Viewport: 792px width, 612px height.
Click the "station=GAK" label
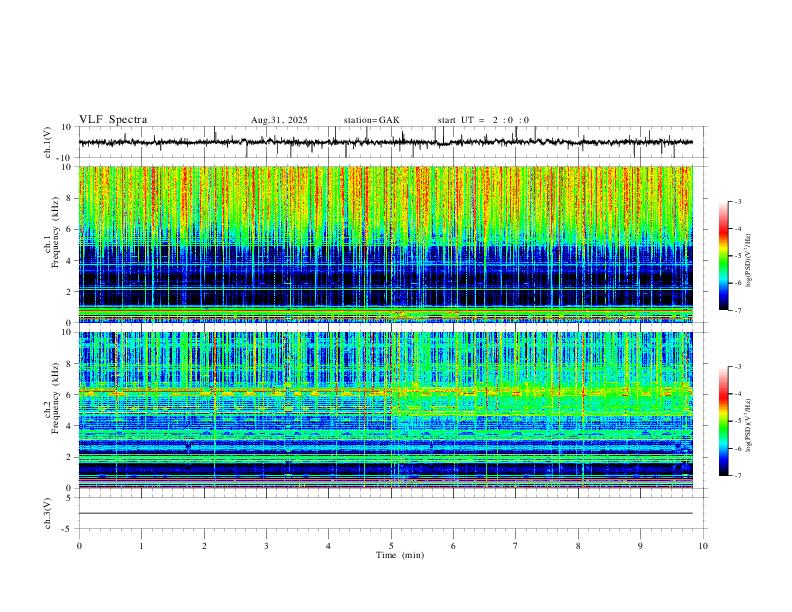[372, 120]
